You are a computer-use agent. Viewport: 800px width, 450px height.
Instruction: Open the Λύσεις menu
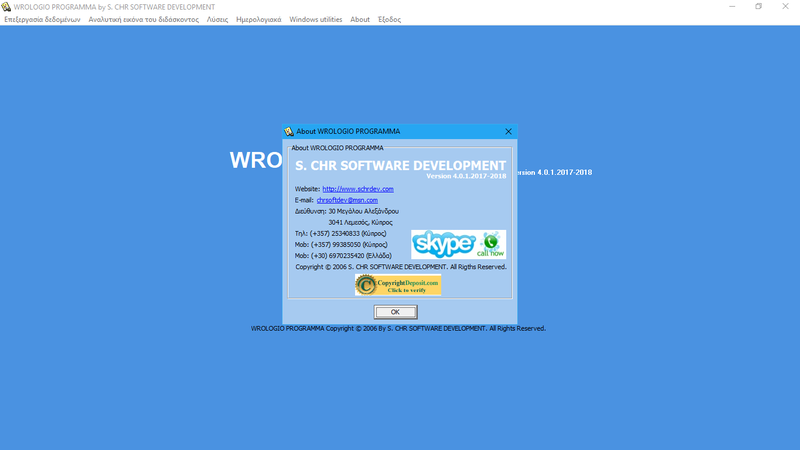217,19
